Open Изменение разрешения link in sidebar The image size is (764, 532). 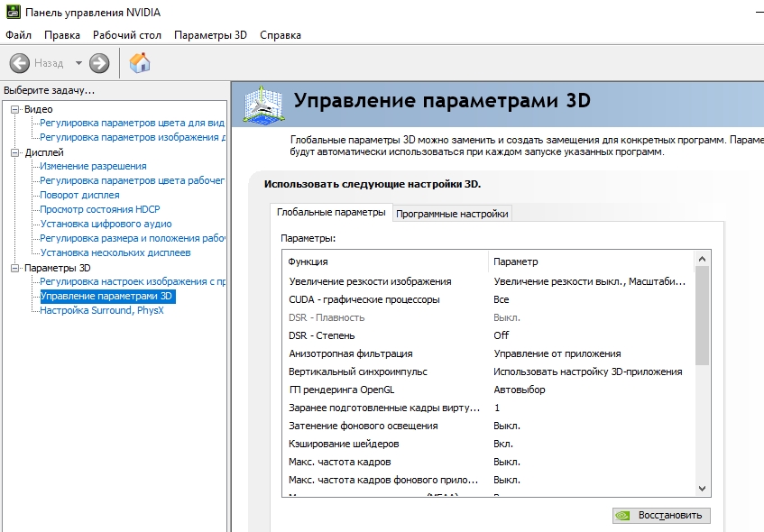tap(93, 166)
